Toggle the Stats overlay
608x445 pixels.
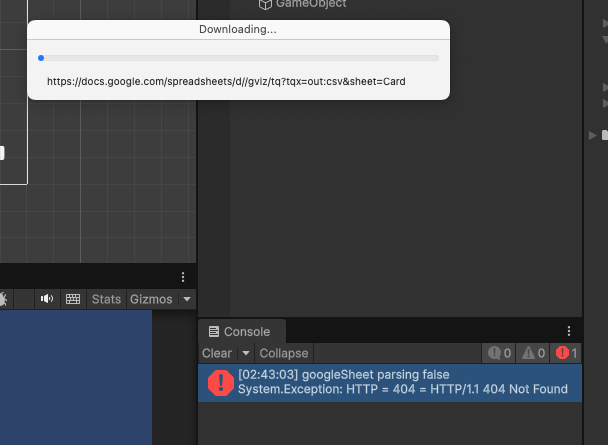point(106,299)
